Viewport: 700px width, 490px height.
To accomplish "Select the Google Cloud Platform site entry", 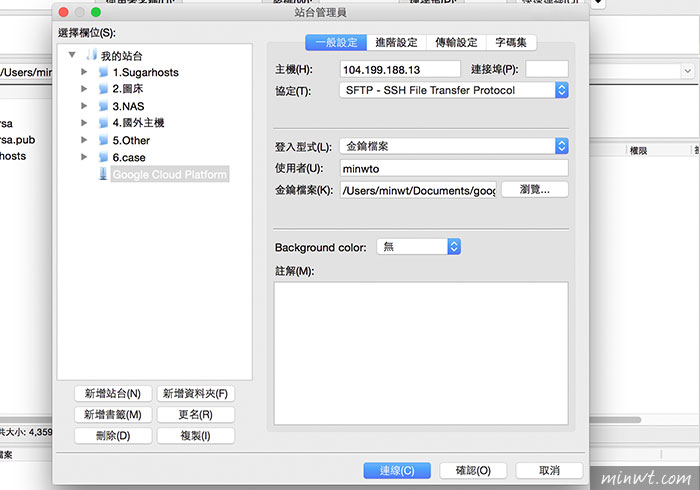I will pos(170,174).
